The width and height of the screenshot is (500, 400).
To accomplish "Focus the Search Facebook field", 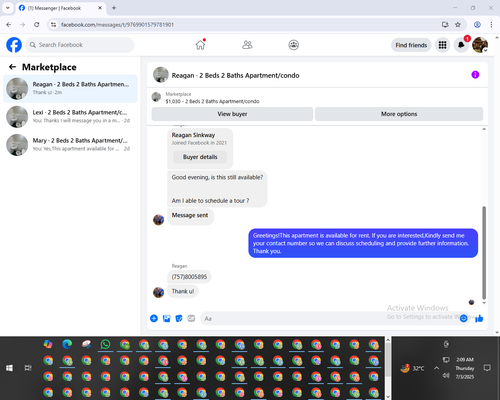I will tap(80, 45).
